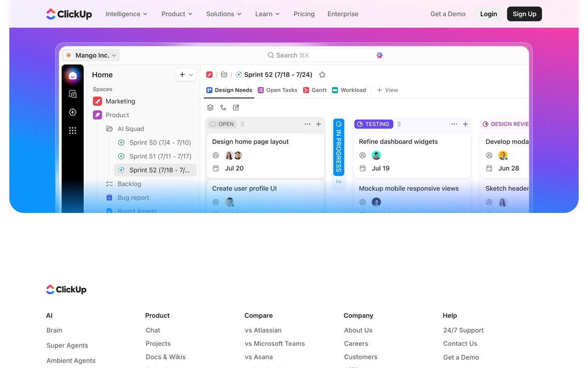Switch to the Workload tab

349,90
